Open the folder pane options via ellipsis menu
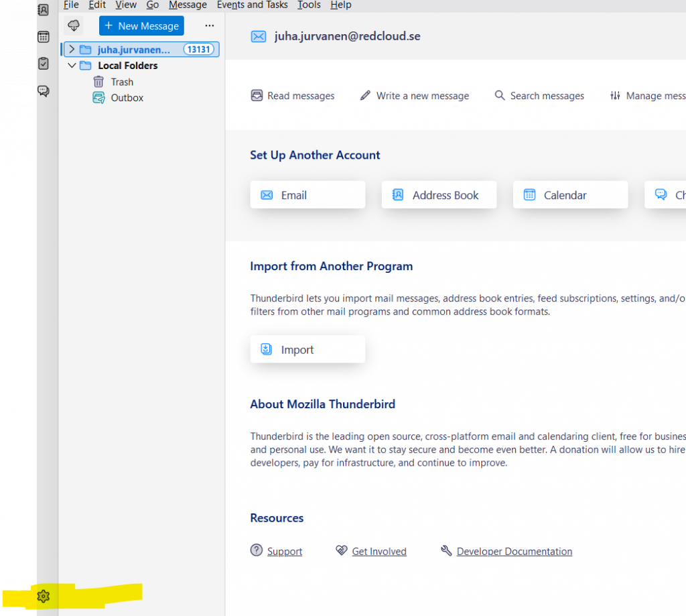 click(x=210, y=25)
